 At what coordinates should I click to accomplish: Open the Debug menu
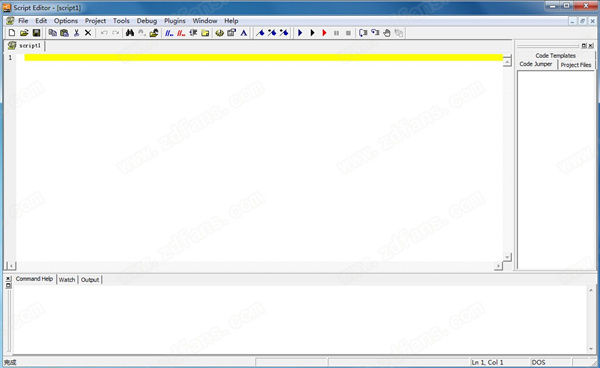[x=147, y=21]
